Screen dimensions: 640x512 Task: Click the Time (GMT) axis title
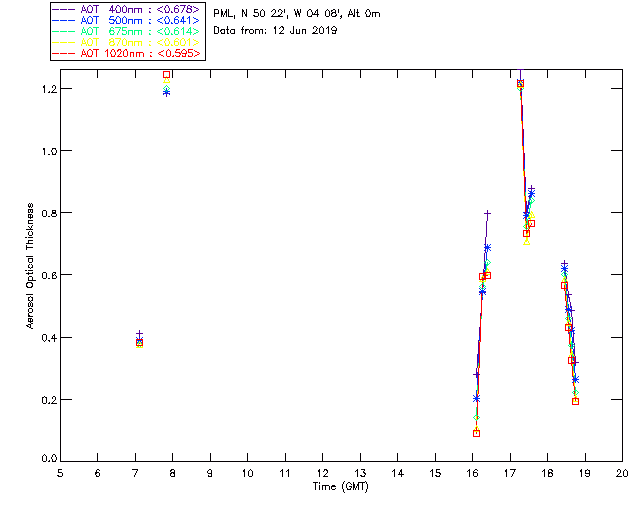pyautogui.click(x=340, y=487)
